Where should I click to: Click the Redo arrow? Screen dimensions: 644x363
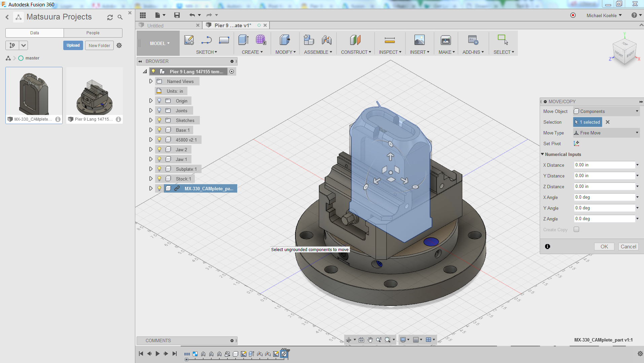209,15
